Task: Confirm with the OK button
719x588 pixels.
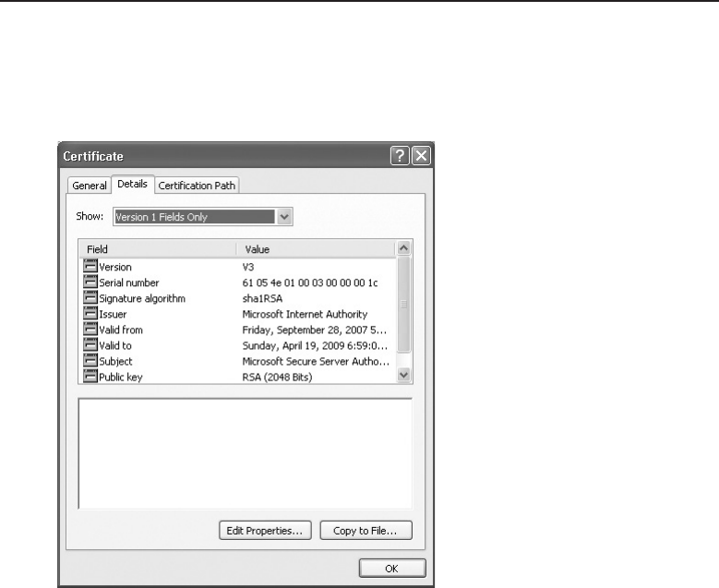Action: coord(392,569)
